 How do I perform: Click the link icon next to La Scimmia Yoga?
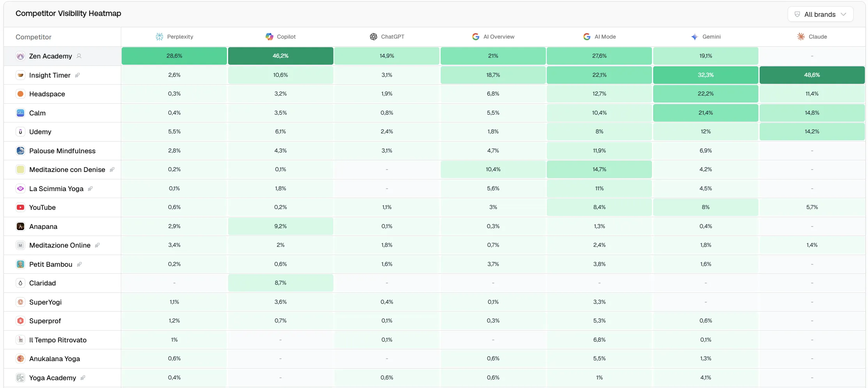90,188
